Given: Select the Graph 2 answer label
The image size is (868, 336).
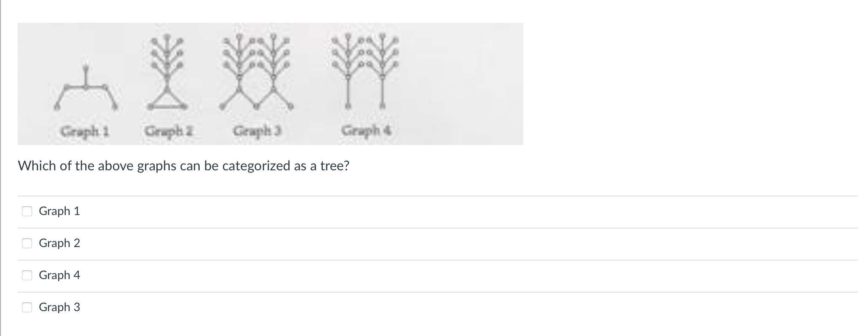Looking at the screenshot, I should (59, 243).
